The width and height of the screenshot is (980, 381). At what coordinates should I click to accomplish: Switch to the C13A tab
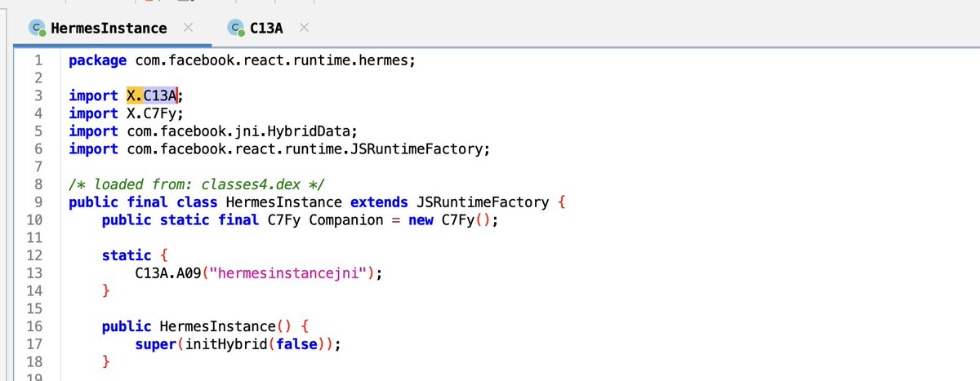tap(266, 29)
